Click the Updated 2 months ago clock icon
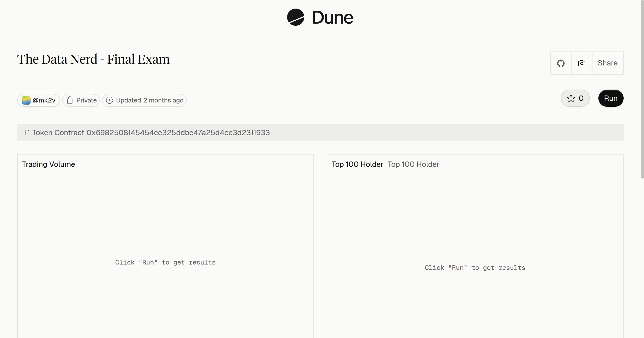Viewport: 644px width, 338px height. pos(109,100)
